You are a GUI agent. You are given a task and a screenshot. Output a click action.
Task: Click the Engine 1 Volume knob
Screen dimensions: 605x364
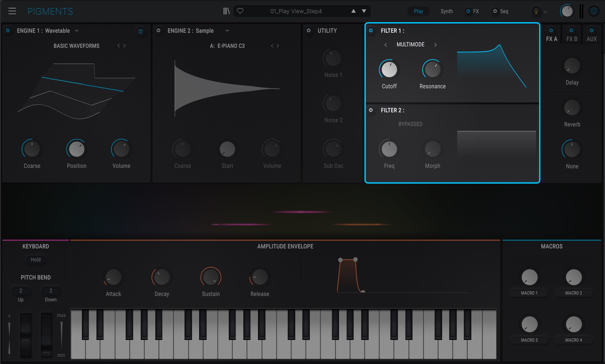pyautogui.click(x=121, y=149)
